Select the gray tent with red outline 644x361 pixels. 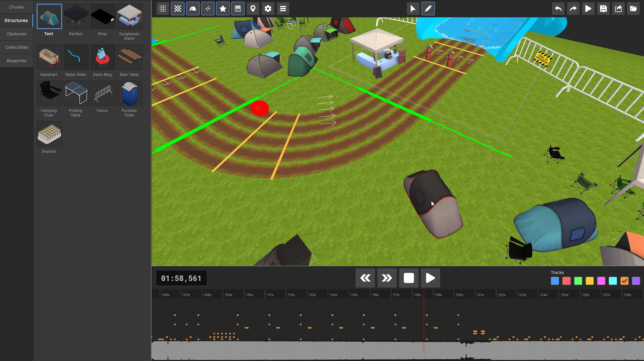pyautogui.click(x=433, y=204)
